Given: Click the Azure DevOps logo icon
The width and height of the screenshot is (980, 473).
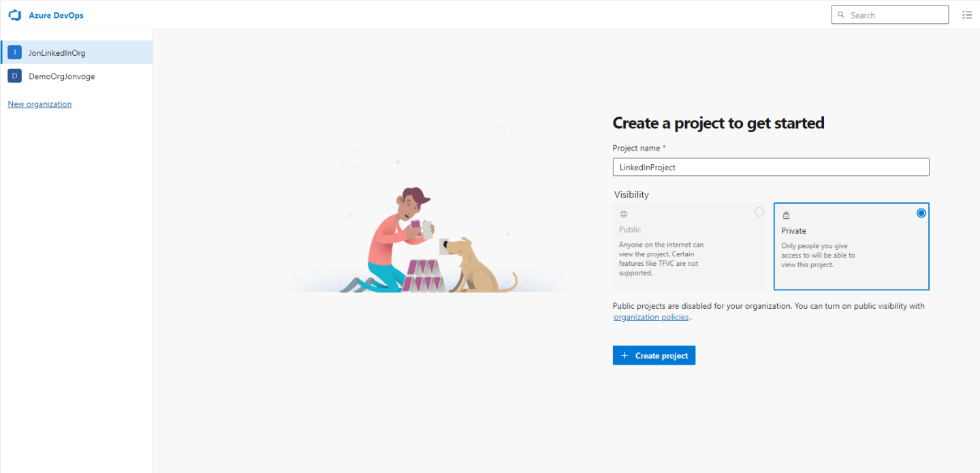Looking at the screenshot, I should point(14,14).
